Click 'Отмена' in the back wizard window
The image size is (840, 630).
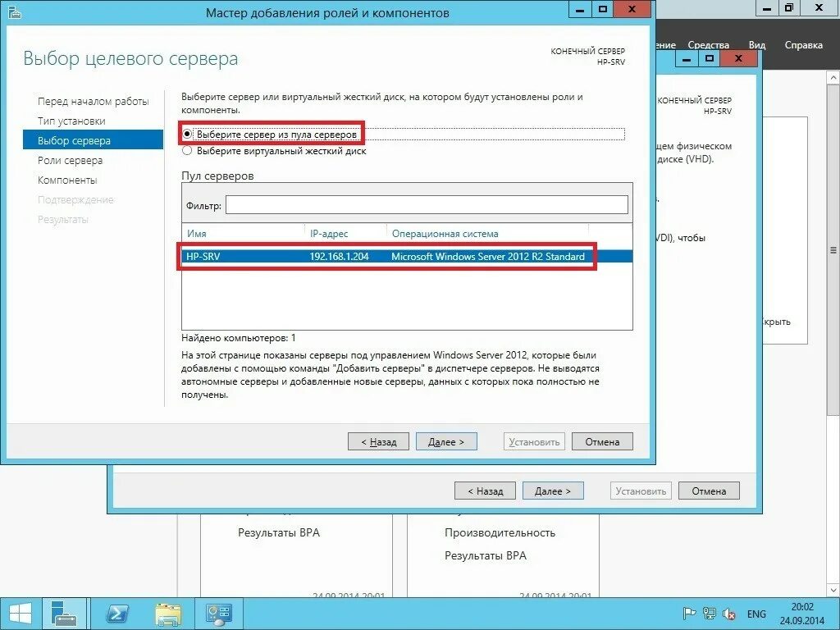coord(709,491)
